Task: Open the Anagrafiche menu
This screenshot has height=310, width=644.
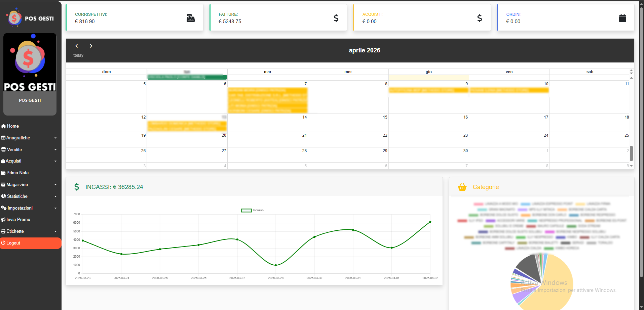Action: (31, 138)
